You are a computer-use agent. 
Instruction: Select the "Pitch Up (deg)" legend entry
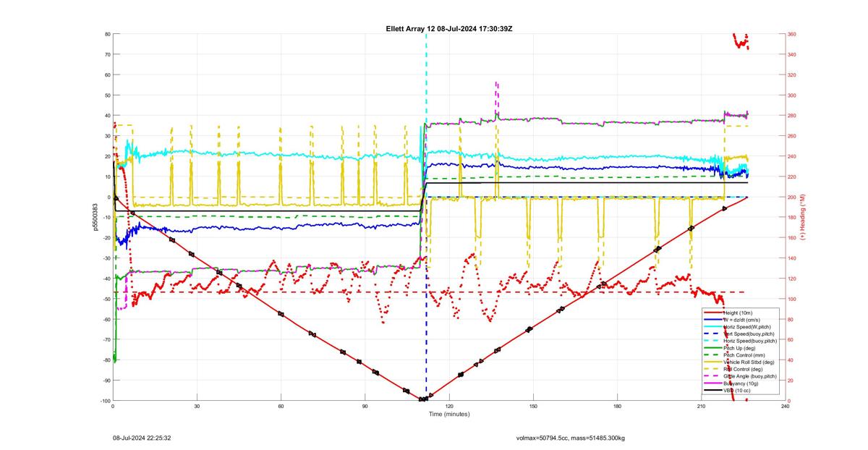[x=741, y=348]
